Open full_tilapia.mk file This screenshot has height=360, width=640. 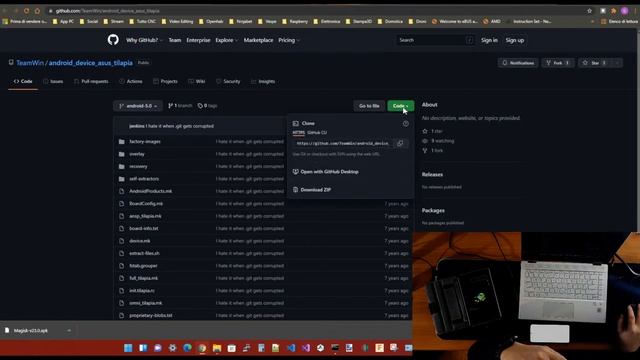pyautogui.click(x=143, y=278)
